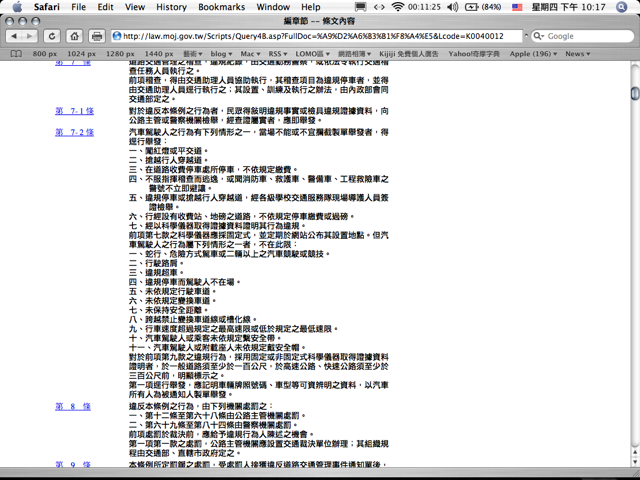Open the Edit menu

105,7
